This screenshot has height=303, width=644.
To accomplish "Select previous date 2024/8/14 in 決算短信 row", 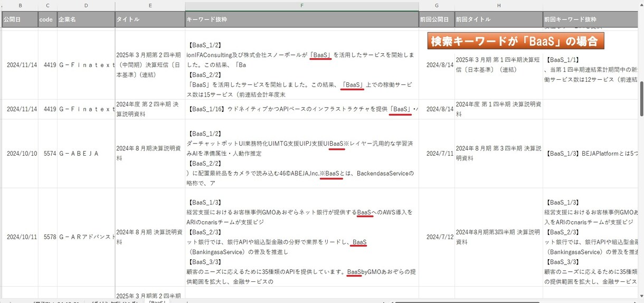I will [x=437, y=65].
